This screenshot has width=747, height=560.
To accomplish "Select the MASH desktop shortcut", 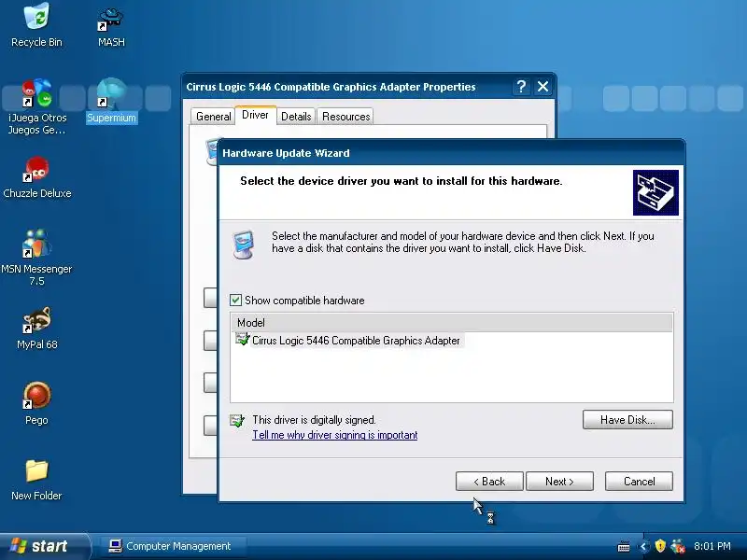I will tap(111, 26).
